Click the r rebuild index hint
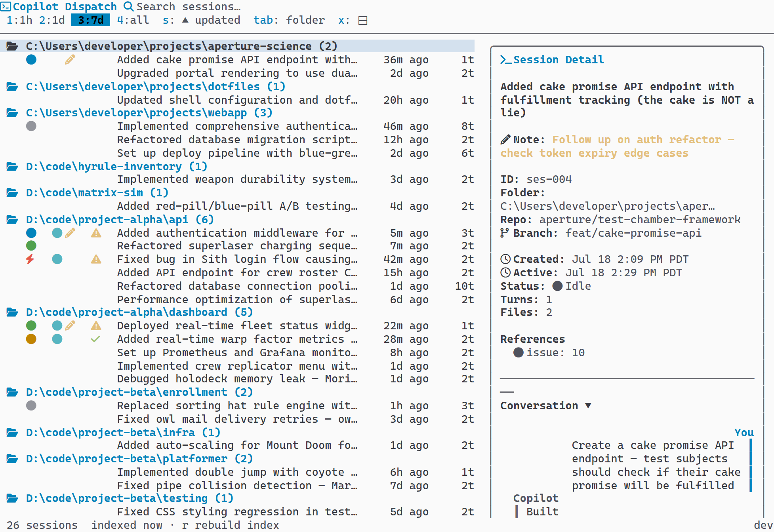774x532 pixels. 230,525
